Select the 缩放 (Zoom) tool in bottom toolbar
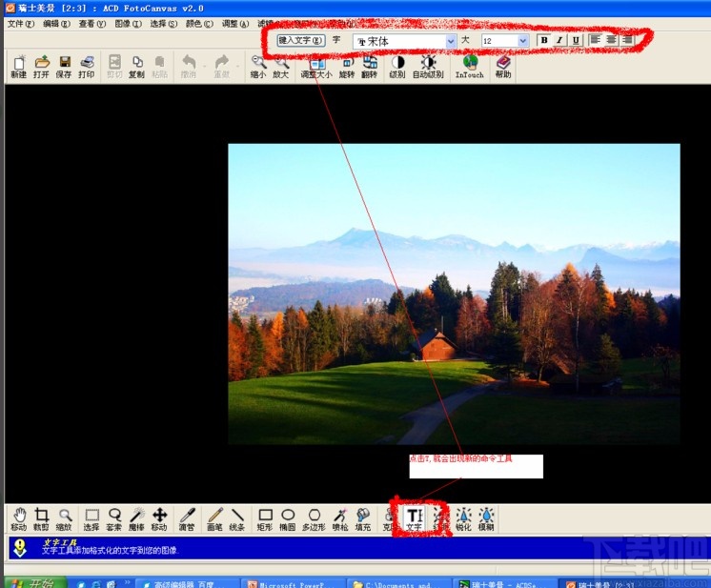This screenshot has height=588, width=711. click(x=64, y=519)
